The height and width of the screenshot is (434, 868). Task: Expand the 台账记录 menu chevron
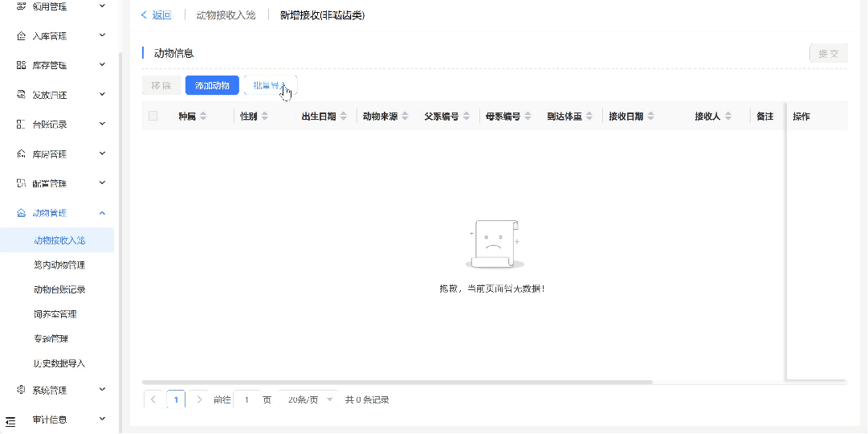103,124
